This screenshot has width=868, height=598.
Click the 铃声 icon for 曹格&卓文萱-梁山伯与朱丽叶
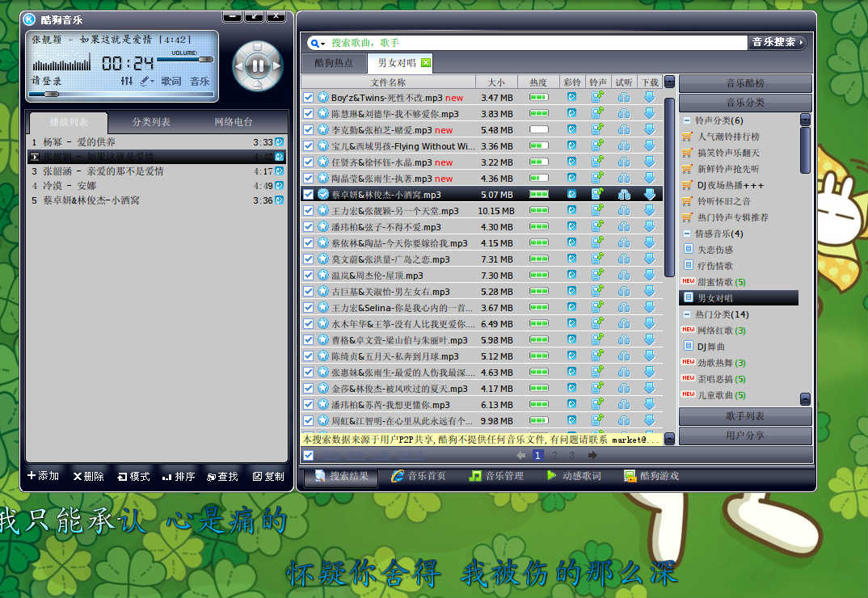tap(597, 339)
